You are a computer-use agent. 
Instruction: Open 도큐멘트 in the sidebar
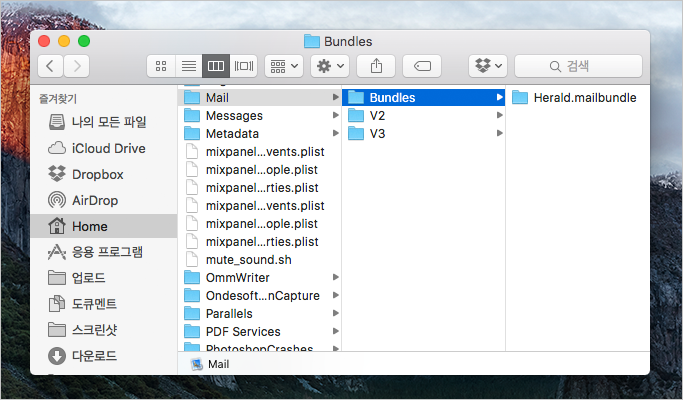click(x=104, y=304)
